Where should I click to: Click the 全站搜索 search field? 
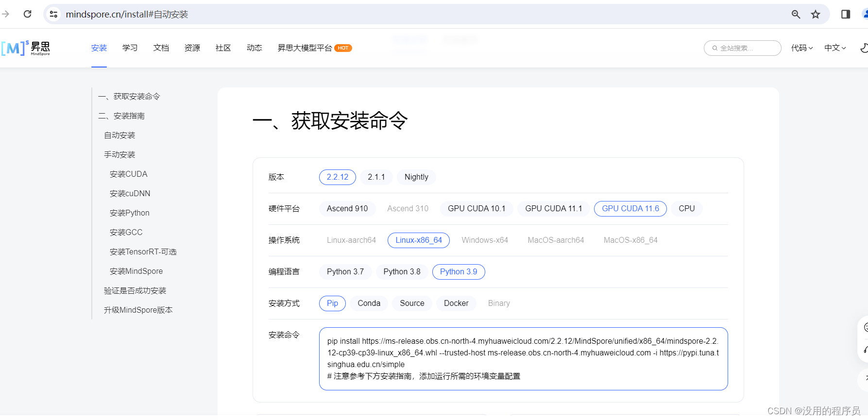click(x=742, y=48)
